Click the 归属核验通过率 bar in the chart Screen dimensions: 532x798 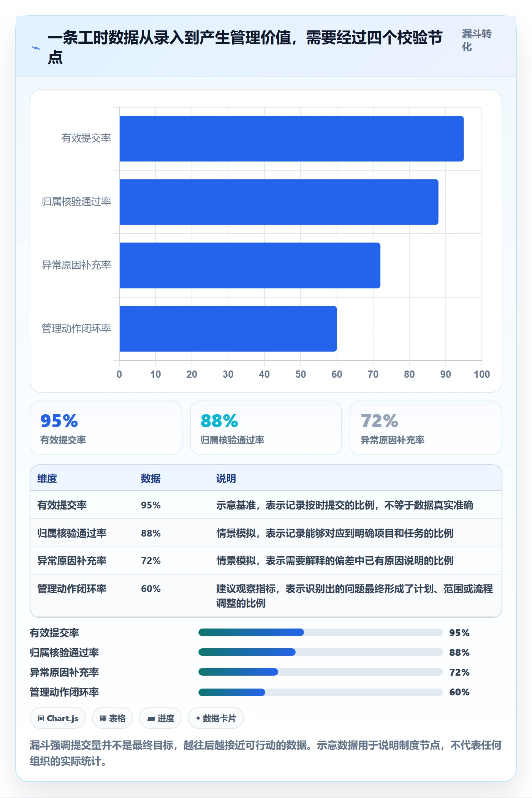click(x=279, y=202)
